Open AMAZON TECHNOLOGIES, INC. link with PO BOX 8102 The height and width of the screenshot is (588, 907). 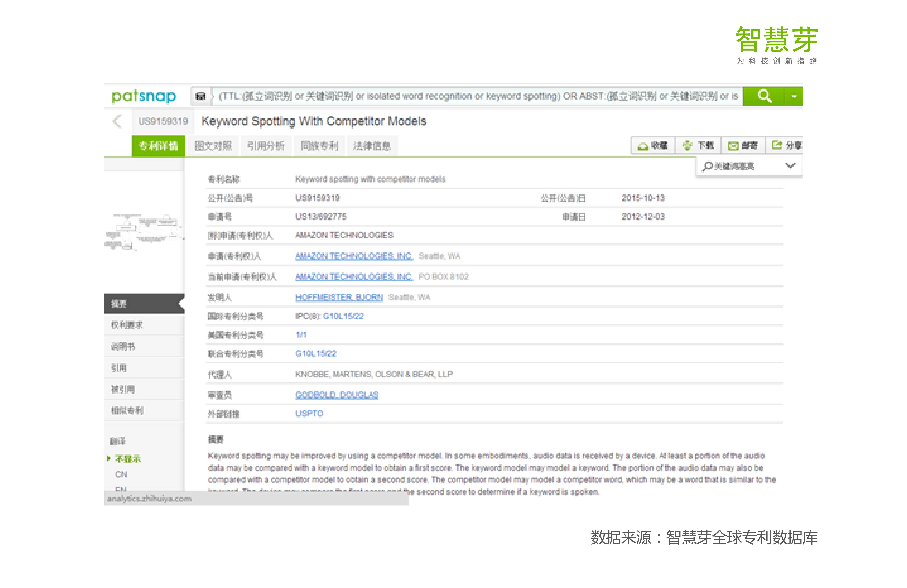click(354, 277)
